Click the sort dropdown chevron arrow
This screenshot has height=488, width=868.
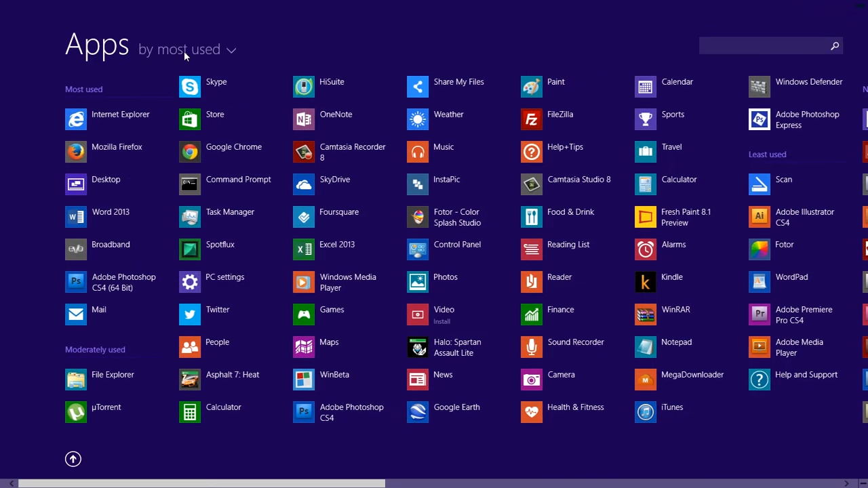231,50
